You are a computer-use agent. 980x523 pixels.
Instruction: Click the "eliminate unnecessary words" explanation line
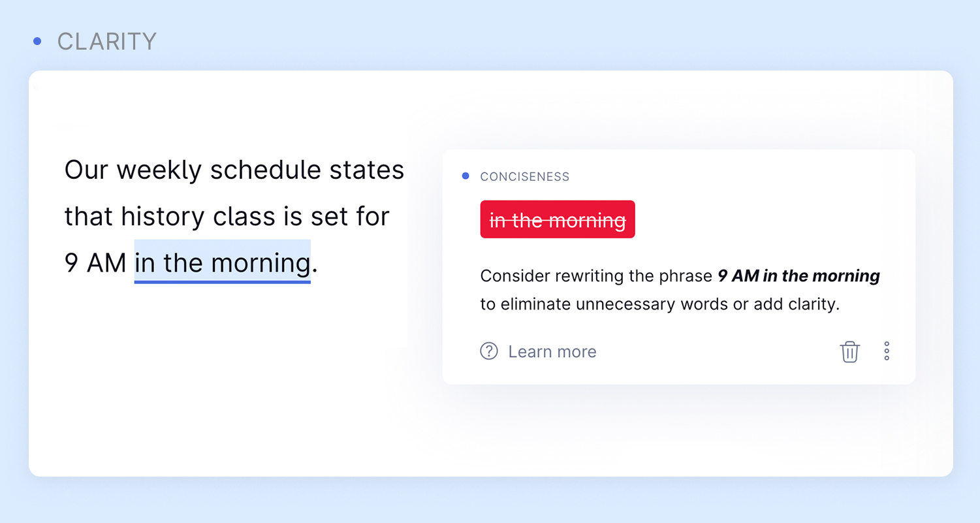click(659, 304)
